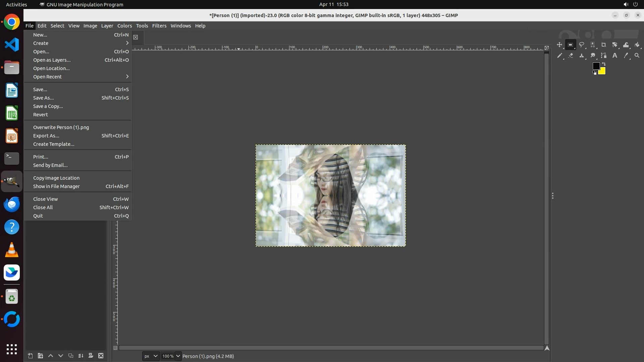The height and width of the screenshot is (362, 644).
Task: Click Overwrite Person (1).png
Action: 61,127
